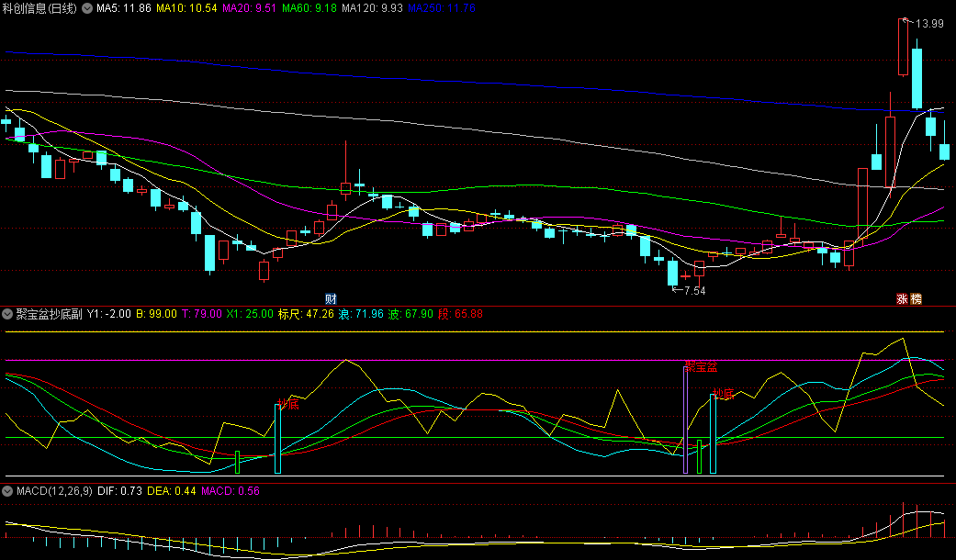Select the MA250 moving average label
The height and width of the screenshot is (560, 956).
[x=442, y=8]
